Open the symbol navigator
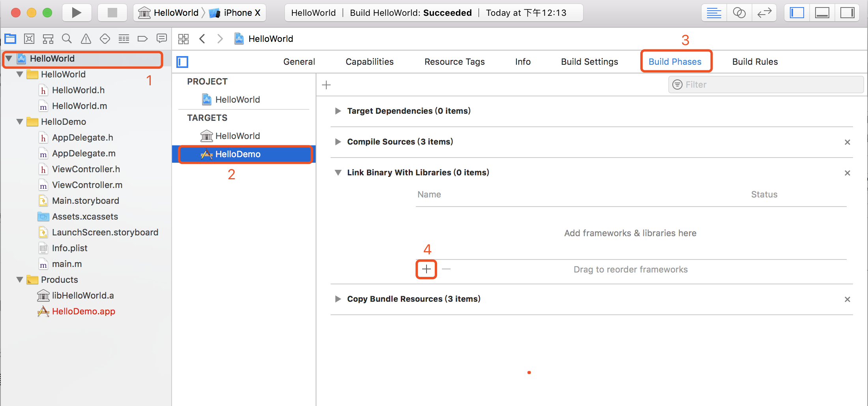This screenshot has height=406, width=868. point(48,39)
